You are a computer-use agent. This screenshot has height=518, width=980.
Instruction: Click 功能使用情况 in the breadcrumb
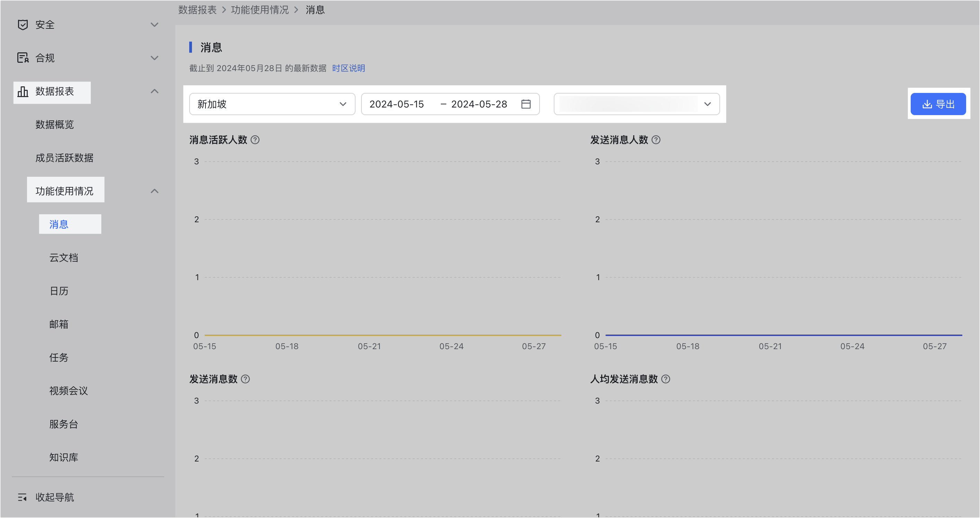(x=260, y=10)
